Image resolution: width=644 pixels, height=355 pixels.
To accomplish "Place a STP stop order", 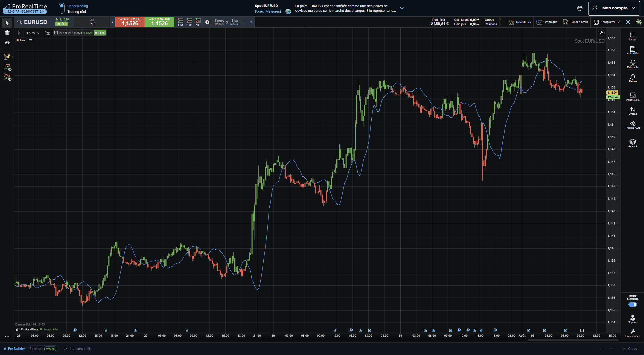I will (189, 22).
